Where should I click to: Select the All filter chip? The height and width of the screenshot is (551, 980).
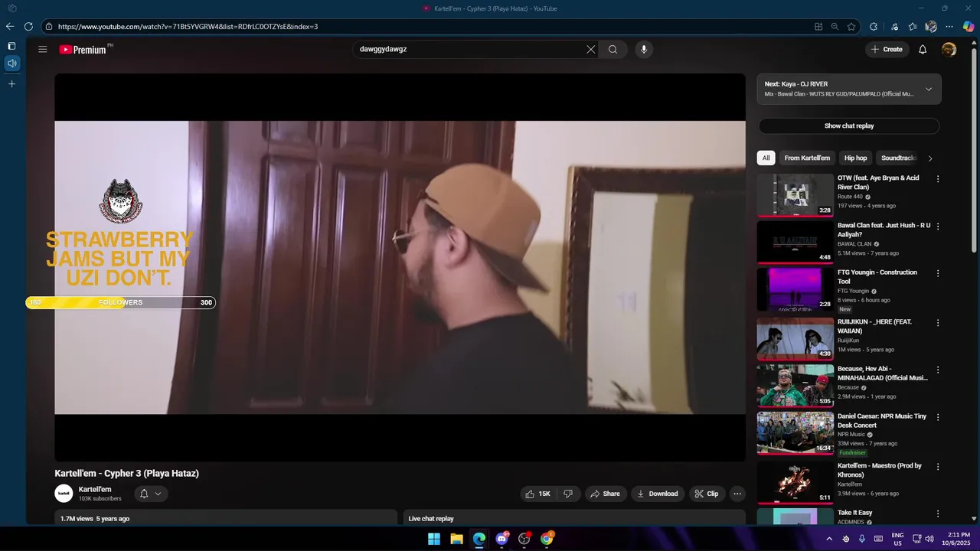766,158
